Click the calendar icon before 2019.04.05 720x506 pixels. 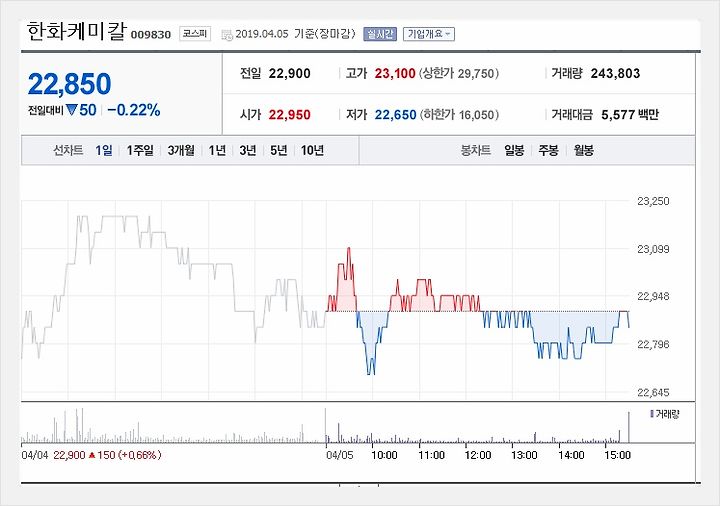(x=227, y=35)
